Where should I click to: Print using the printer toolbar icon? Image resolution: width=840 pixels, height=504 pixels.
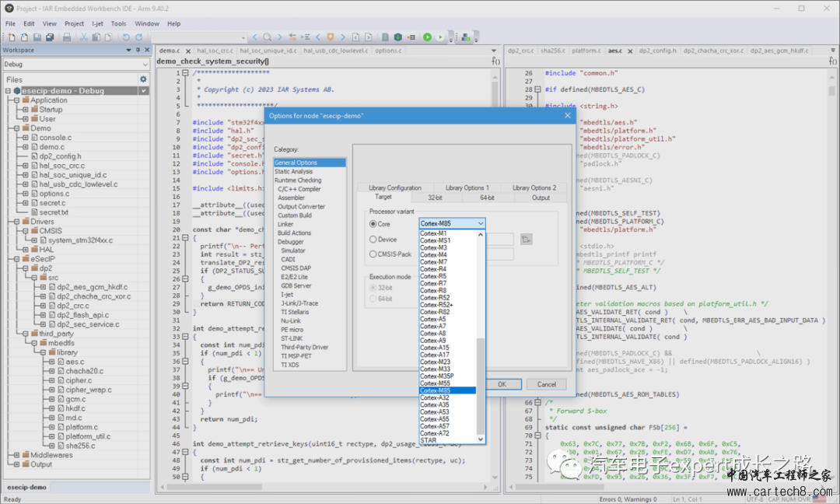(67, 37)
